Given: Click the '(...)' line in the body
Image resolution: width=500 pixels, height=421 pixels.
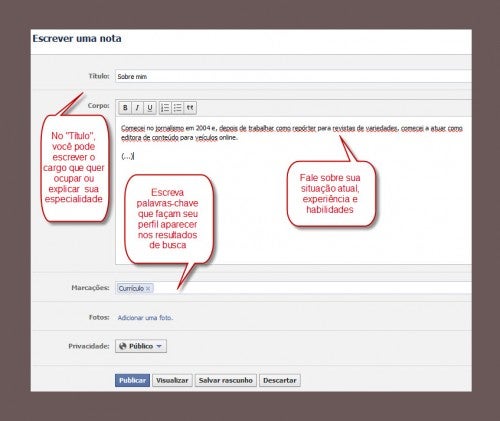Looking at the screenshot, I should coord(127,156).
